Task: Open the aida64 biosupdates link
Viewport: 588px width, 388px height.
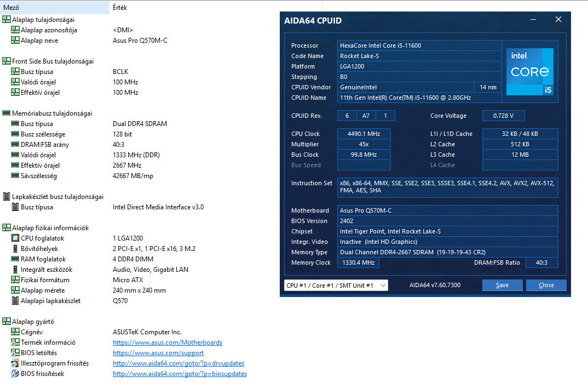Action: point(180,374)
